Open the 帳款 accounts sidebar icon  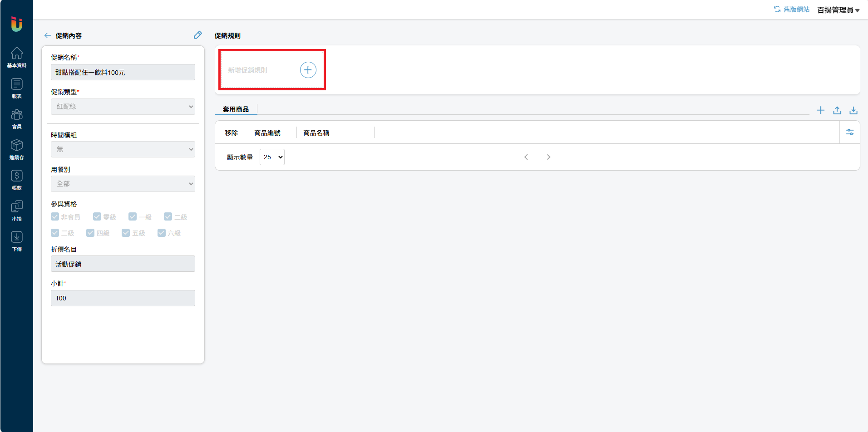tap(17, 180)
